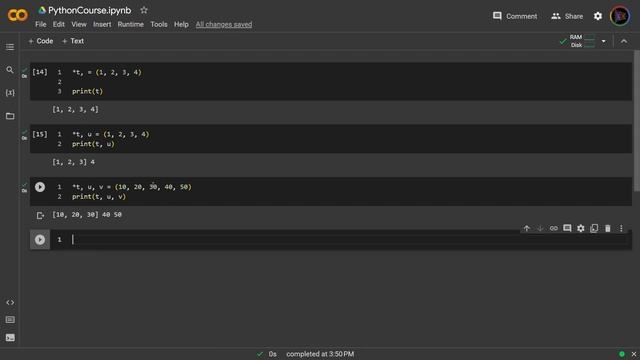Open the Comment button
The height and width of the screenshot is (360, 640).
[x=515, y=16]
